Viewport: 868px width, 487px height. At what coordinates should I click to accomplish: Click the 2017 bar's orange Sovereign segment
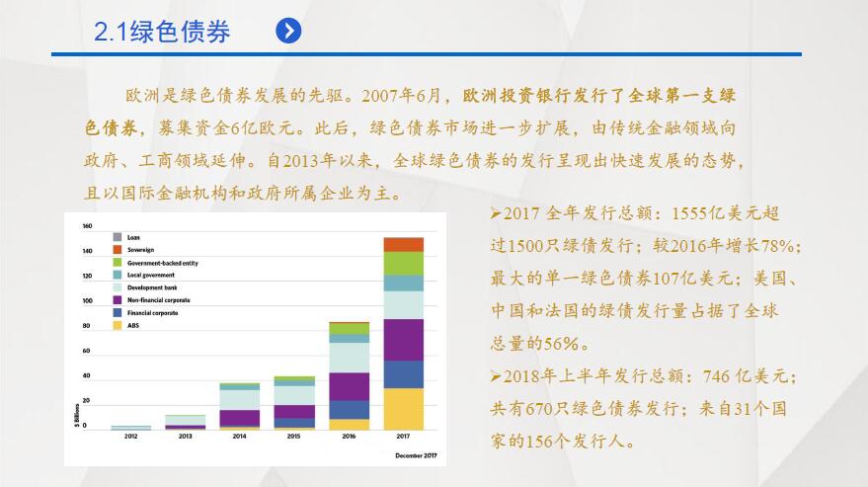pyautogui.click(x=403, y=244)
